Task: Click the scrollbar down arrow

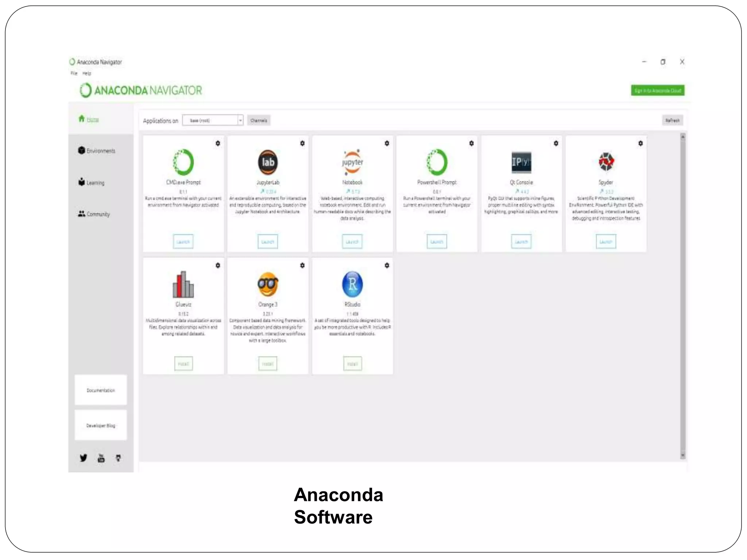Action: (683, 456)
